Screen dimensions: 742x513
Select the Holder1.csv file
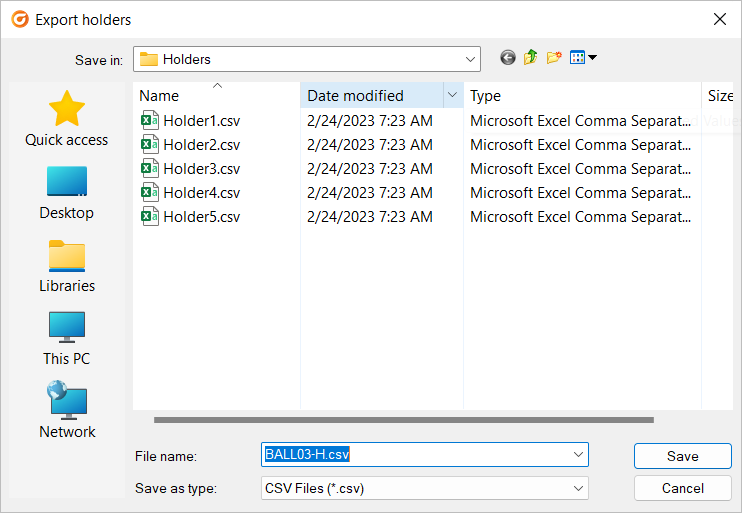(191, 121)
